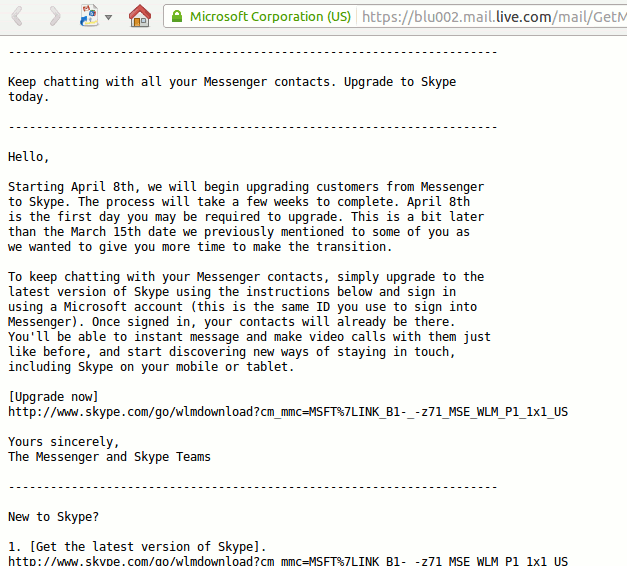Open the browser Home page icon
The height and width of the screenshot is (566, 627).
pos(141,16)
